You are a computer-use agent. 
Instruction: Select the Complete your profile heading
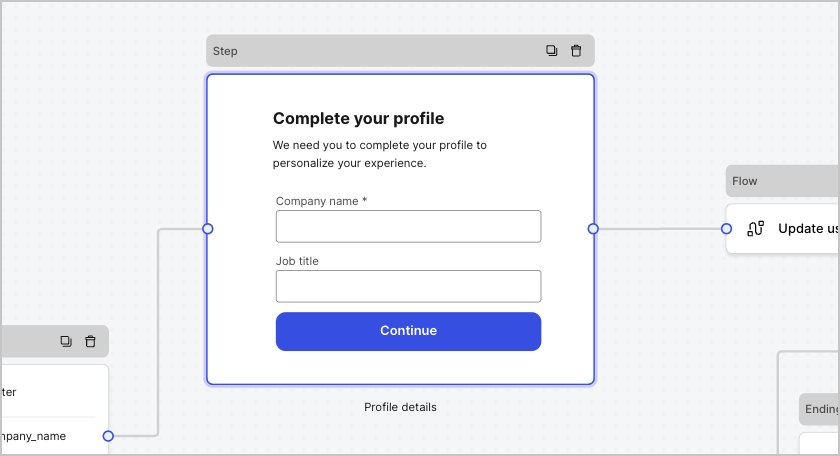(358, 119)
